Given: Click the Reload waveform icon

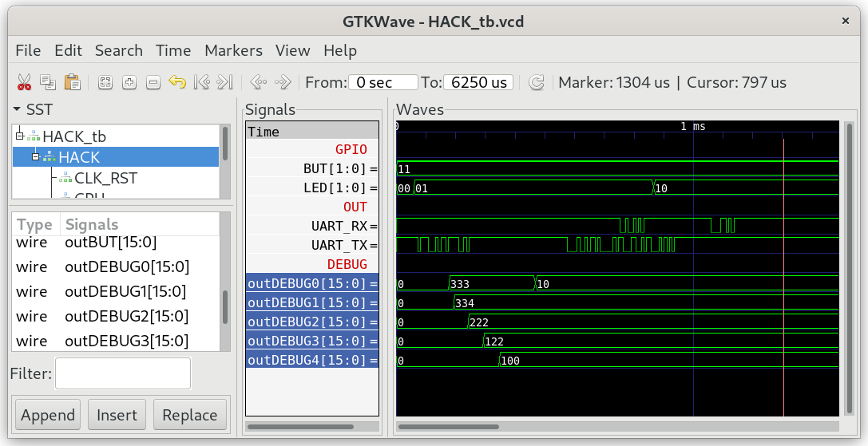Looking at the screenshot, I should coord(537,82).
